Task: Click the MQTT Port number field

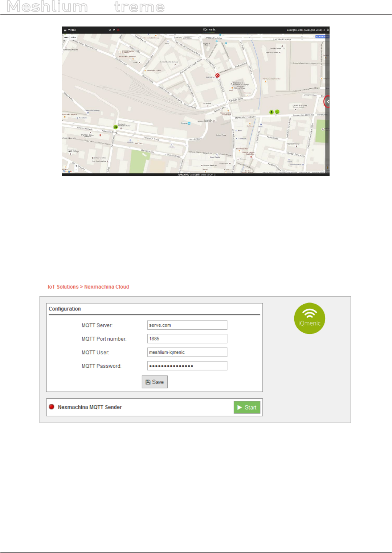Action: tap(187, 338)
